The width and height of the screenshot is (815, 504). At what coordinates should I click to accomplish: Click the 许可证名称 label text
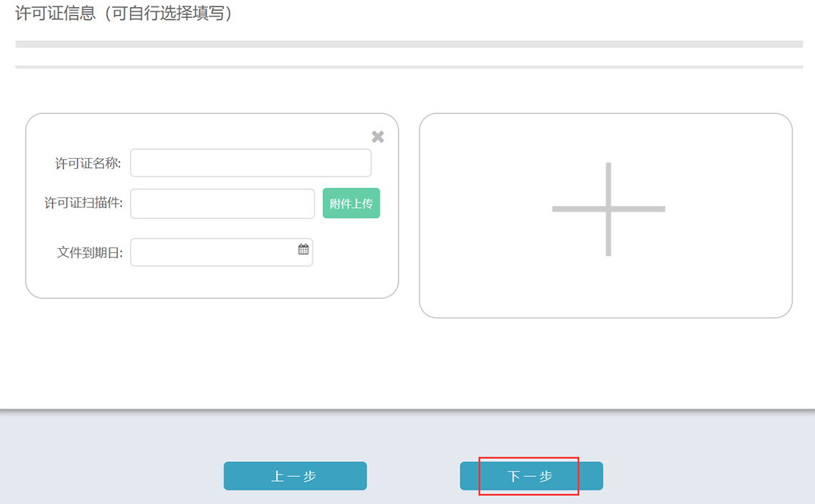[x=88, y=164]
